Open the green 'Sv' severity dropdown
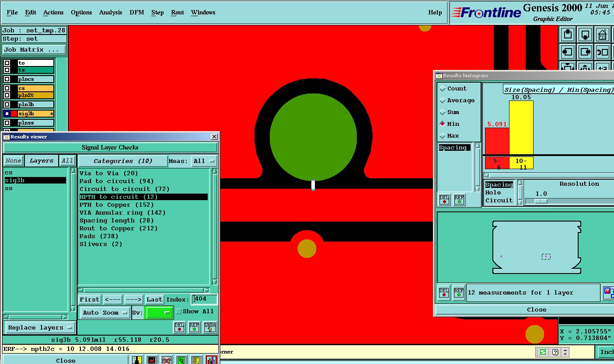The width and height of the screenshot is (614, 364). click(x=159, y=312)
